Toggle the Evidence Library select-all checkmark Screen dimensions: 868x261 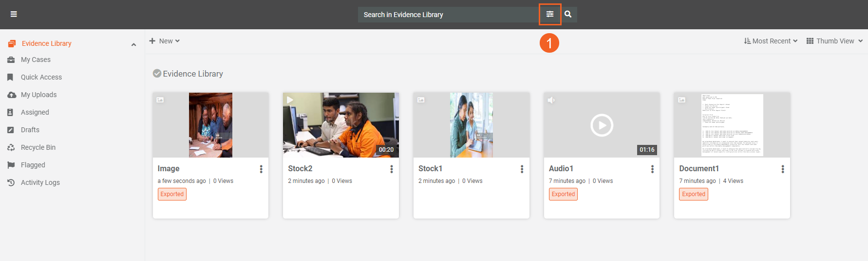(x=157, y=74)
